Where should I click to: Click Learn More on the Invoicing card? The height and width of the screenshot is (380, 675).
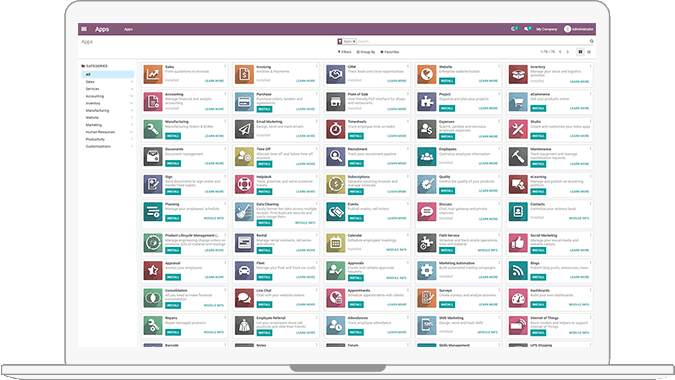pyautogui.click(x=305, y=81)
